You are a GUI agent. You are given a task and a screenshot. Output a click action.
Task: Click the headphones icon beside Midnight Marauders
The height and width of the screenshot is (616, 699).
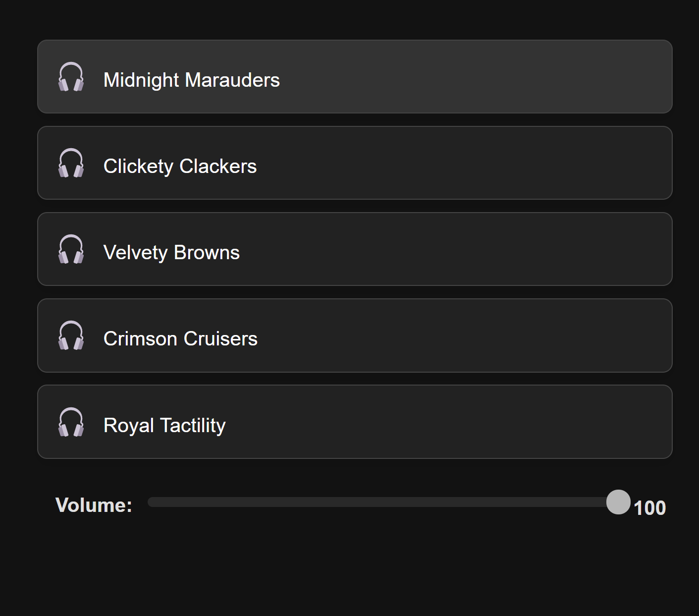71,77
